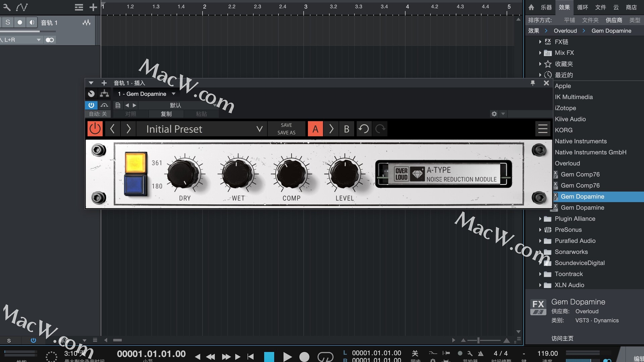
Task: Toggle blue plugin activate power button
Action: click(91, 105)
